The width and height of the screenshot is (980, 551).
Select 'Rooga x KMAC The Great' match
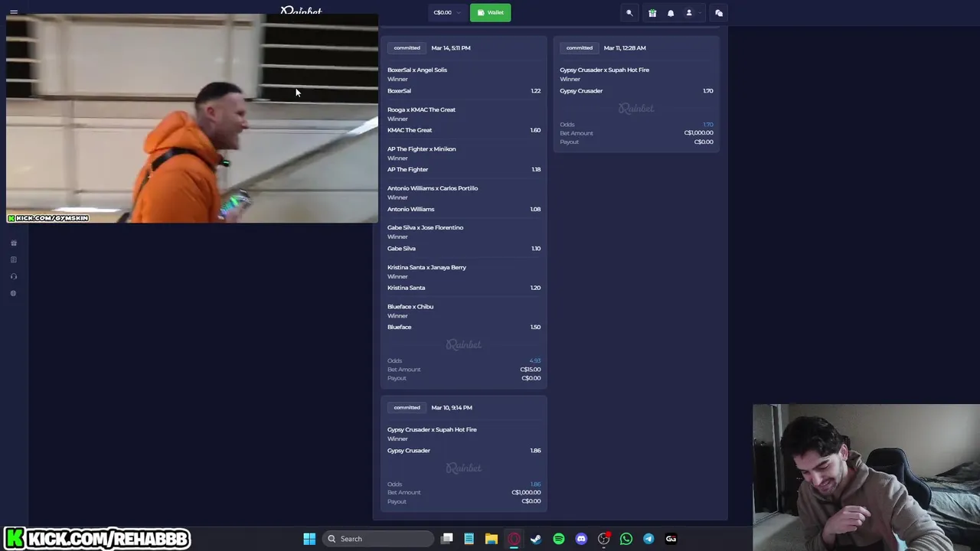click(421, 109)
